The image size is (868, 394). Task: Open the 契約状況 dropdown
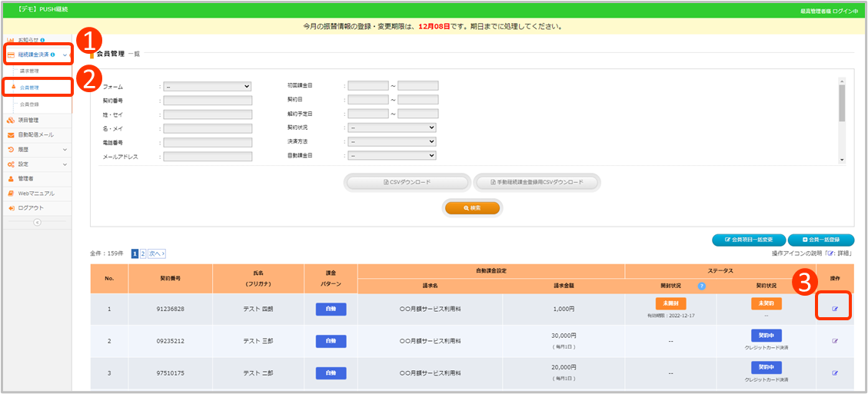coord(391,127)
